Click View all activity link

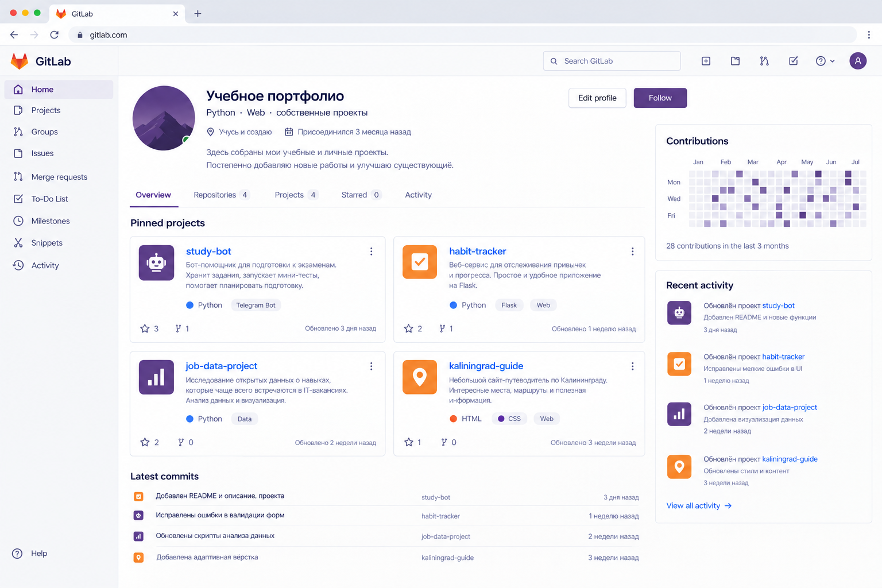(699, 506)
